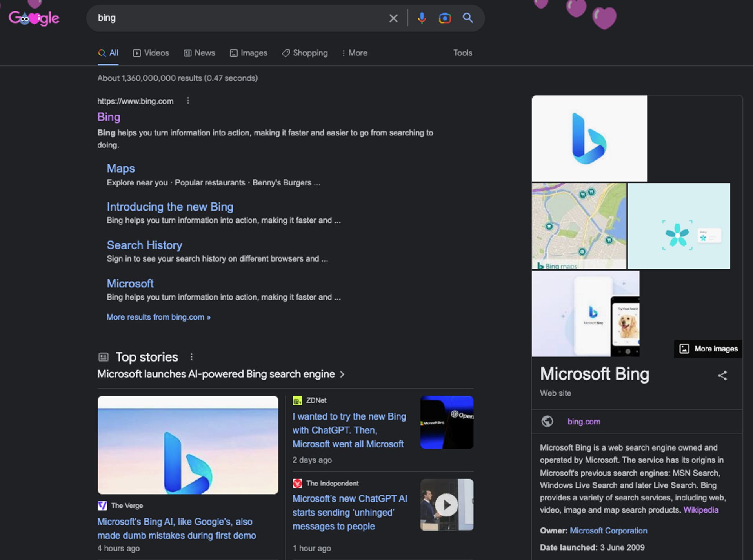Switch to the Images tab
The image size is (753, 560).
pos(248,53)
